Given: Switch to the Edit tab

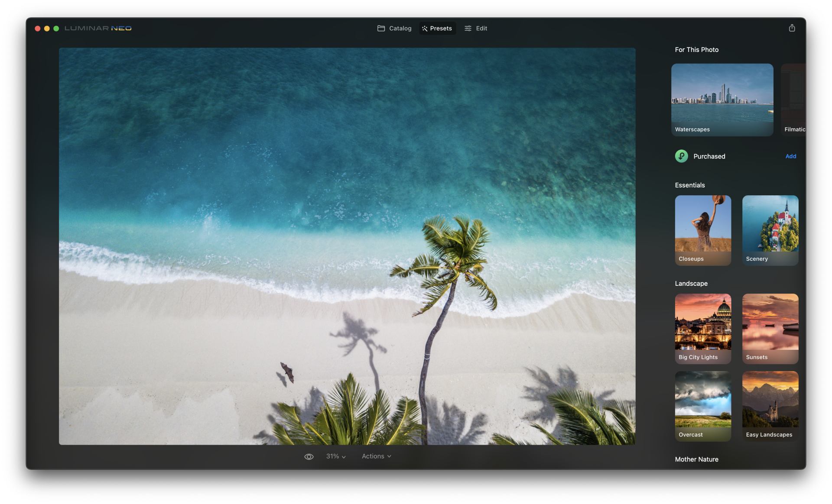Looking at the screenshot, I should (x=481, y=29).
